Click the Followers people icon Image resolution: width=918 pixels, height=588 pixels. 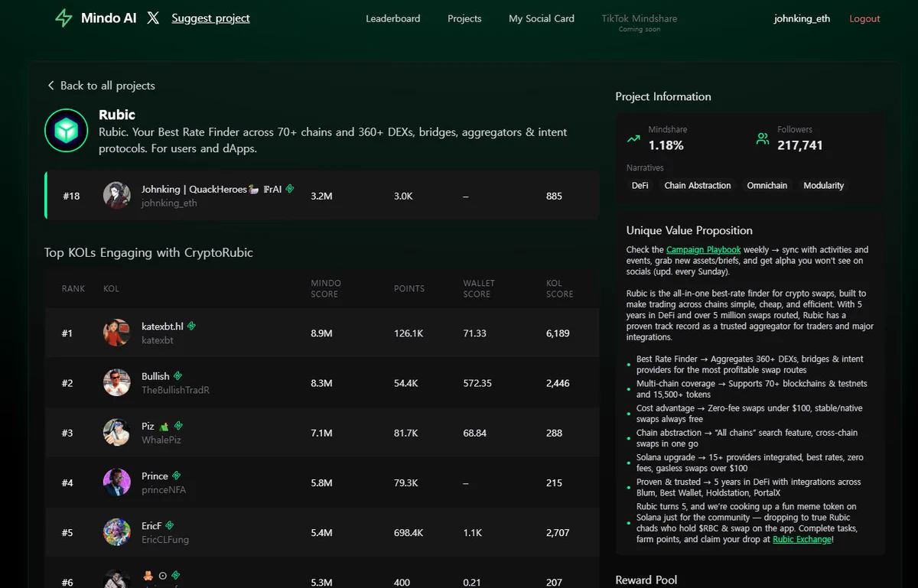coord(763,138)
